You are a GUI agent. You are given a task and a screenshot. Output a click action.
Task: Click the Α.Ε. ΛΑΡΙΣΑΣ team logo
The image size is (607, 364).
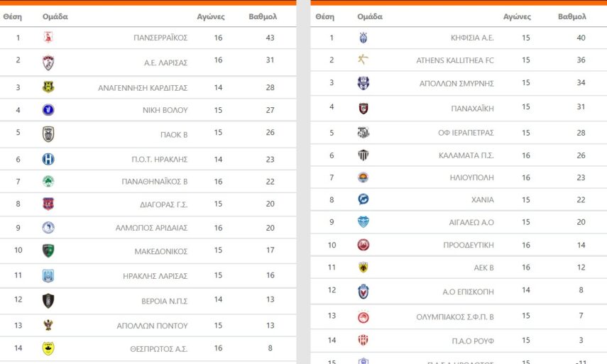point(48,62)
